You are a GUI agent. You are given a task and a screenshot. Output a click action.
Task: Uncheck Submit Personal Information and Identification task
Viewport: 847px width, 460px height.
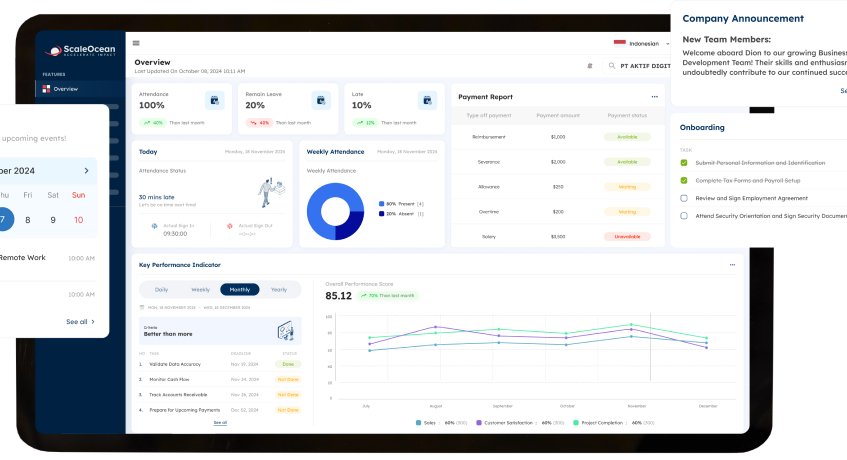coord(684,162)
